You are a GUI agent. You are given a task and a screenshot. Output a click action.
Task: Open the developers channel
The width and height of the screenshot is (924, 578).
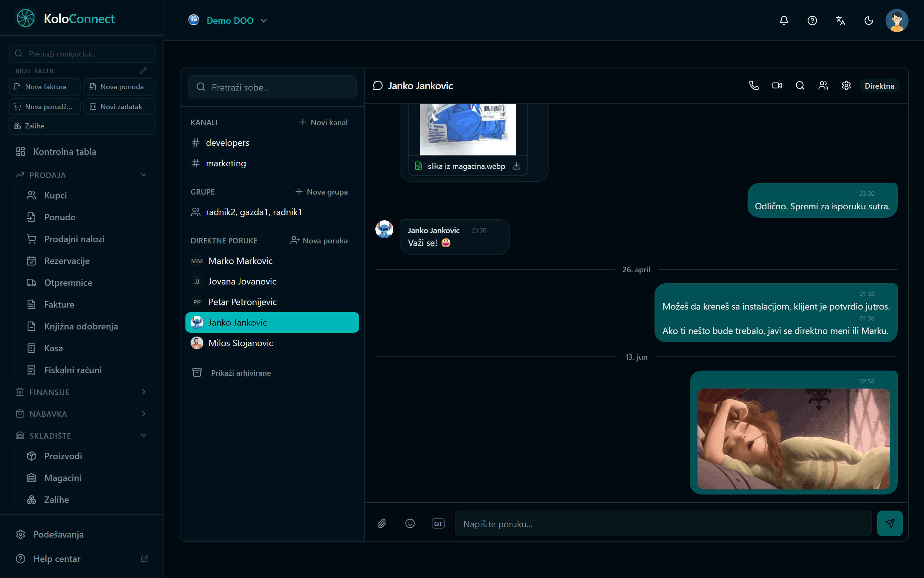(x=272, y=143)
